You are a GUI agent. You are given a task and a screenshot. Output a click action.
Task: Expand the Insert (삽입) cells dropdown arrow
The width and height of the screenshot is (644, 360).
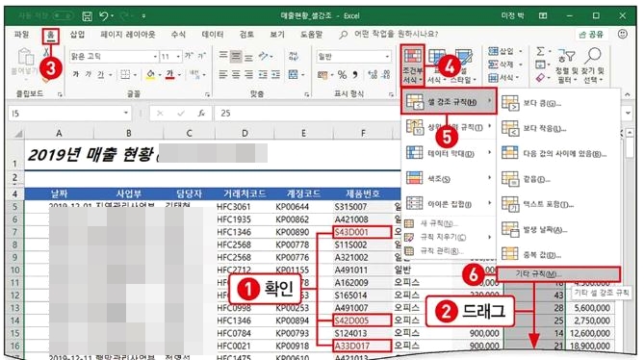[x=521, y=51]
